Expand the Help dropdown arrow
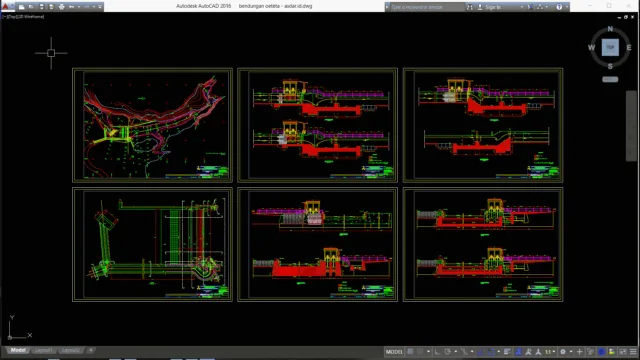The width and height of the screenshot is (640, 360). click(x=566, y=7)
